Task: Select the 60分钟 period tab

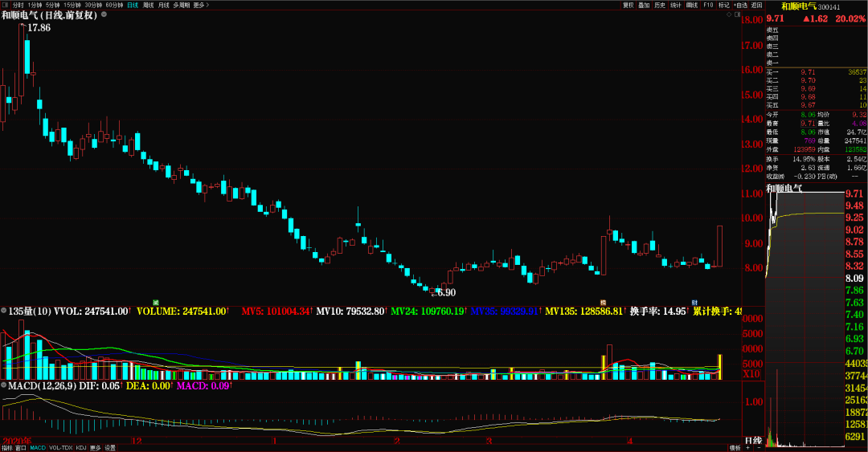Action: 114,5
